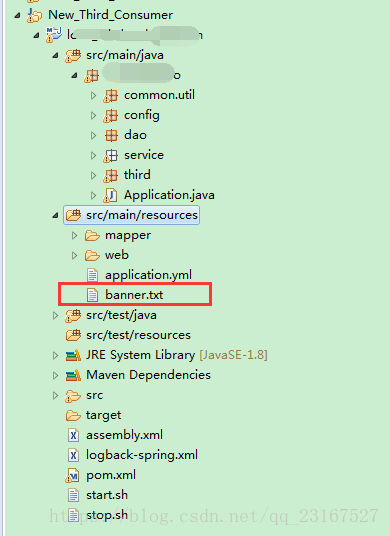Click the start.sh file icon

[73, 495]
